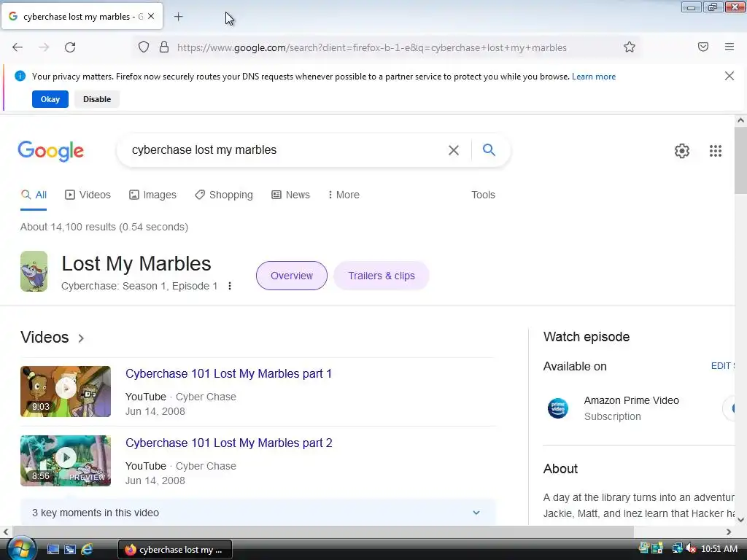Select the Overview chip
747x560 pixels.
click(292, 276)
